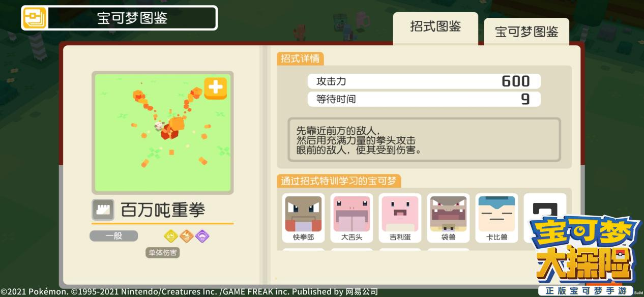Open the 吉利蛋 Pokémon entry
Image resolution: width=644 pixels, height=297 pixels.
[400, 218]
